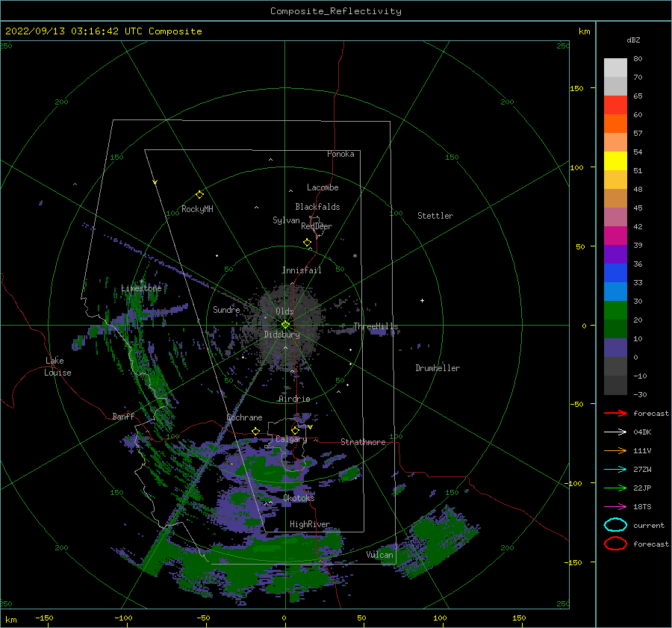This screenshot has height=628, width=672.
Task: Click the HighRiver label
Action: [310, 524]
